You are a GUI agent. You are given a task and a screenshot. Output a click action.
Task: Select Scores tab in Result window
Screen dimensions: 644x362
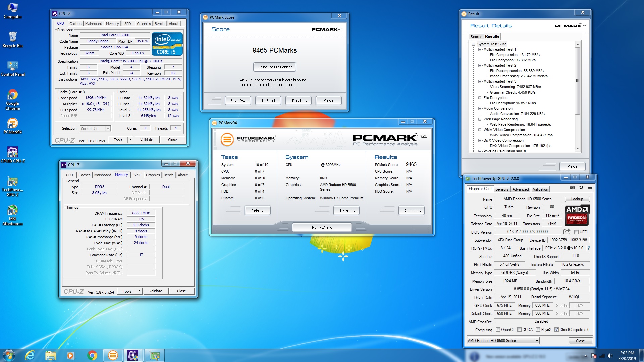click(476, 37)
